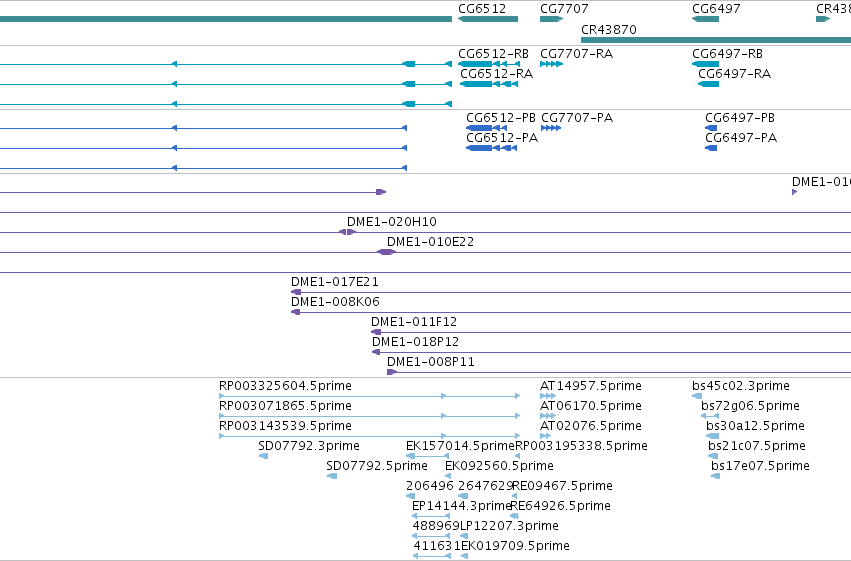Select the CG6497-PB protein glyph
Image resolution: width=851 pixels, height=561 pixels.
tap(710, 128)
